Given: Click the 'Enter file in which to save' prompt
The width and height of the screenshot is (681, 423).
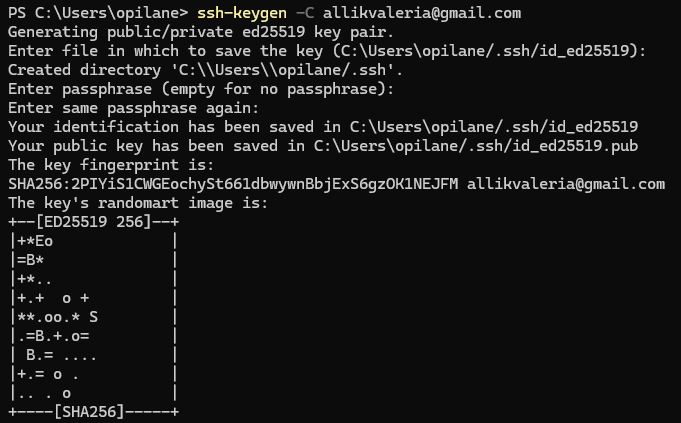Looking at the screenshot, I should (160, 51).
